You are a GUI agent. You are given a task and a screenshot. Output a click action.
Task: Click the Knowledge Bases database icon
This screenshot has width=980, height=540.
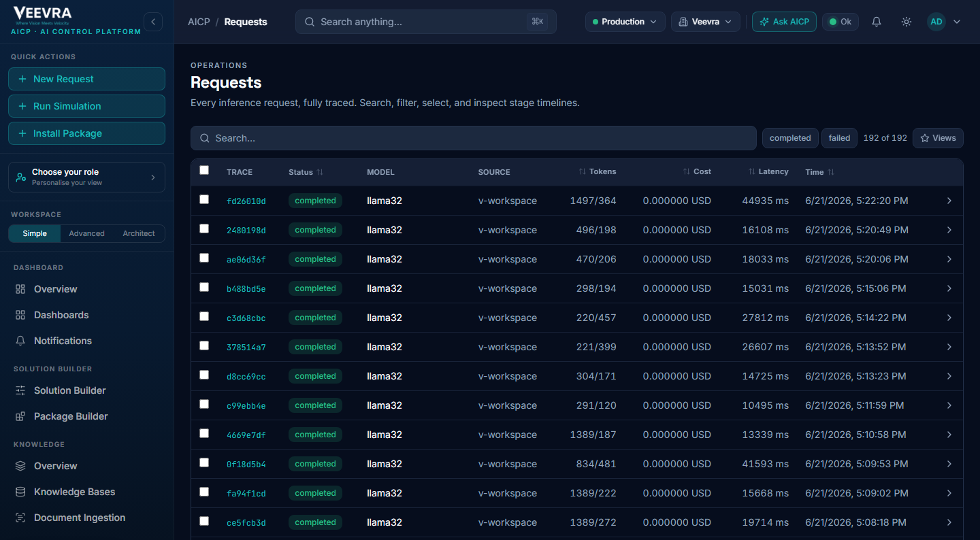[x=20, y=492]
